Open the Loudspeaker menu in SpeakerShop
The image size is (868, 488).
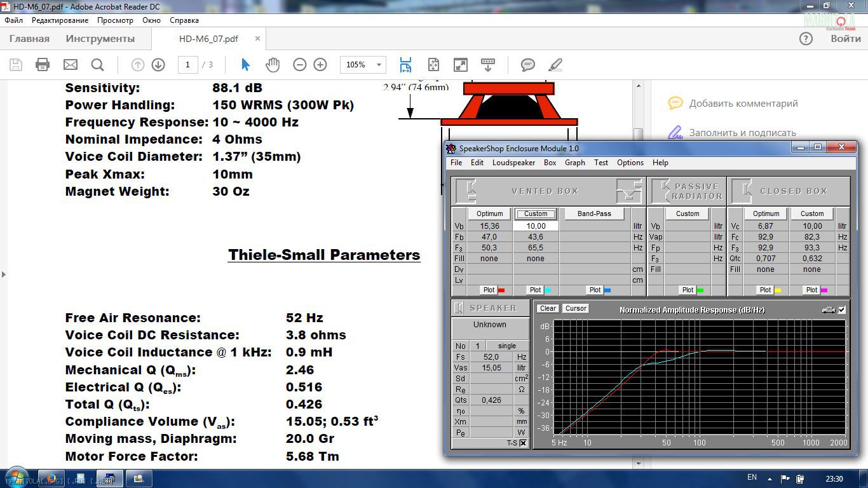[513, 163]
